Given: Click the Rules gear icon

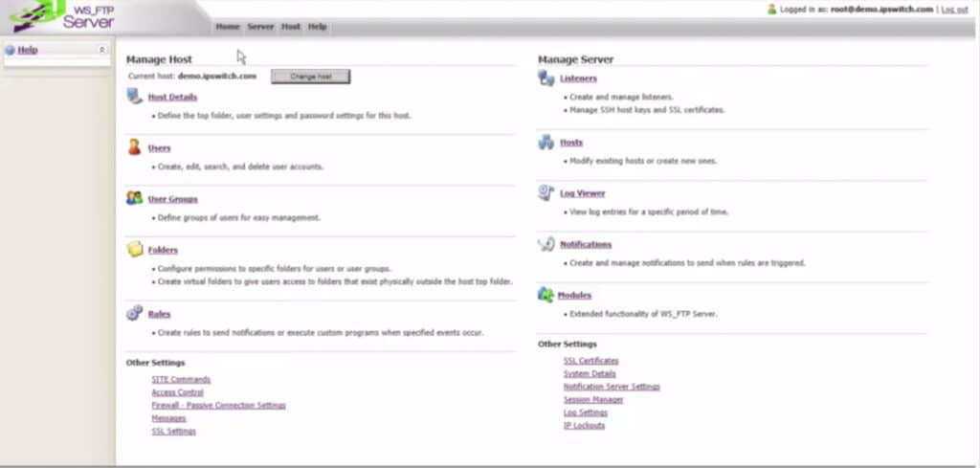Looking at the screenshot, I should 134,313.
